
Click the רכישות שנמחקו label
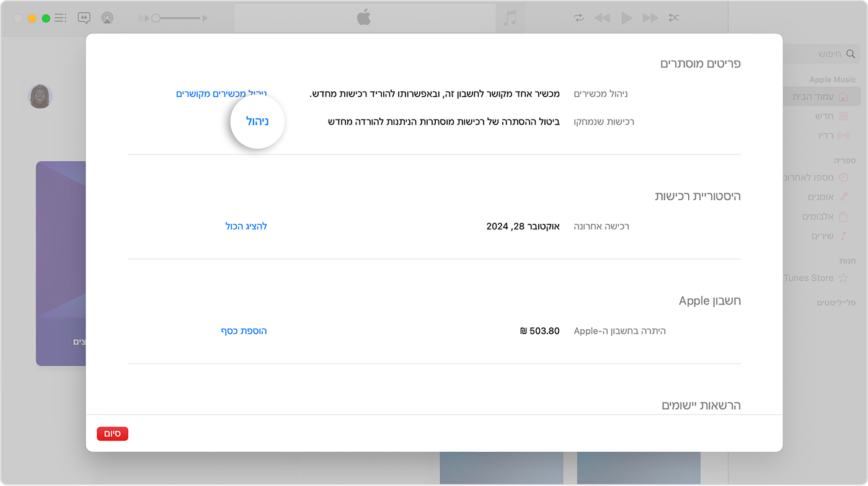point(604,122)
